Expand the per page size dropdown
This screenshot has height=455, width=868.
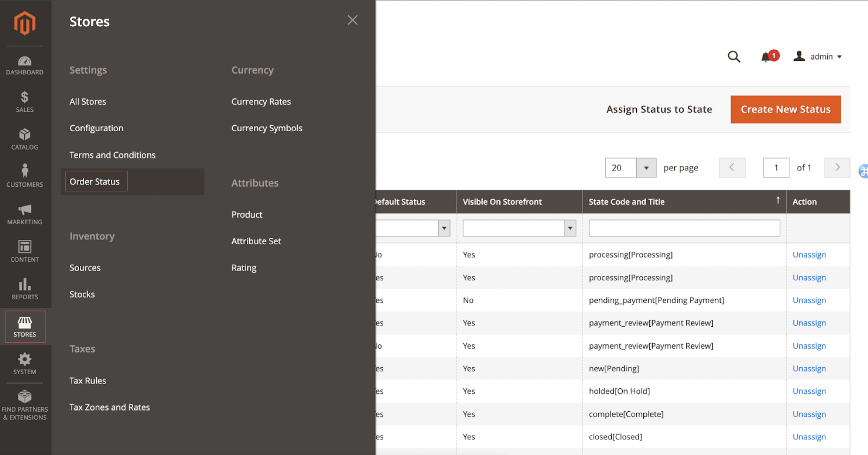tap(646, 167)
